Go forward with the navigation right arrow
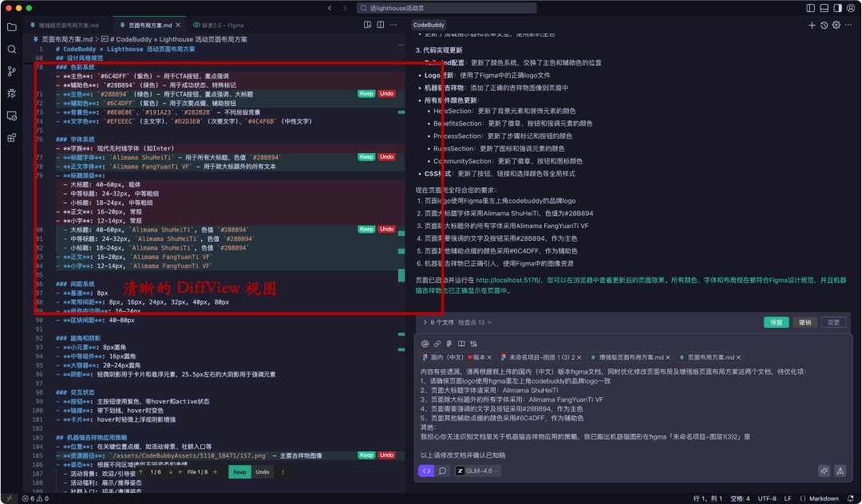 [346, 8]
